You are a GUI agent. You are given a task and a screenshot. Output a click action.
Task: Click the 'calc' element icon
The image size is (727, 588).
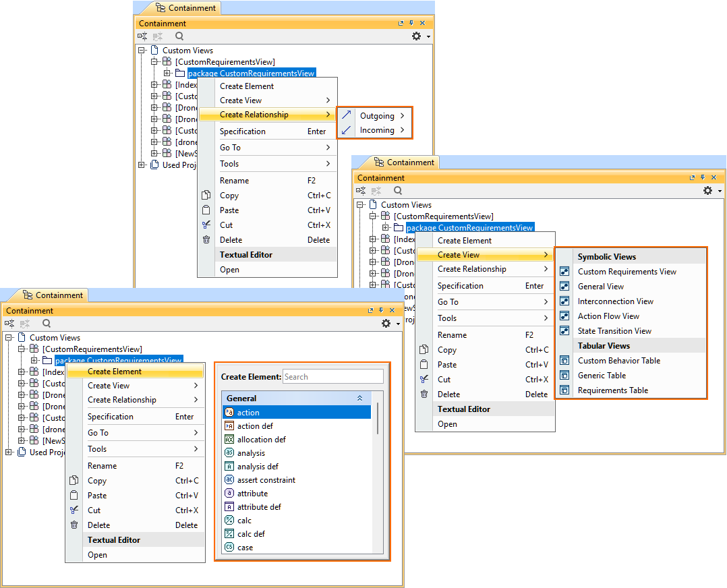click(x=229, y=521)
